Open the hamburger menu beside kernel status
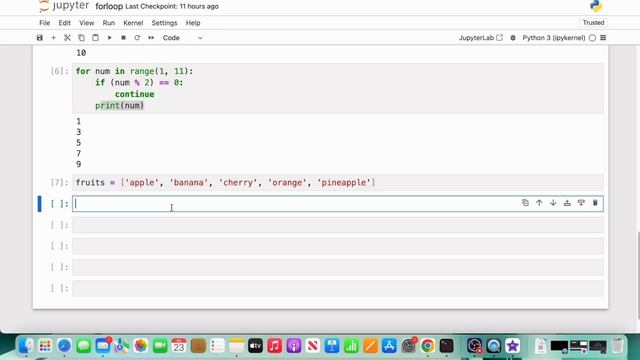This screenshot has width=640, height=360. click(x=603, y=38)
